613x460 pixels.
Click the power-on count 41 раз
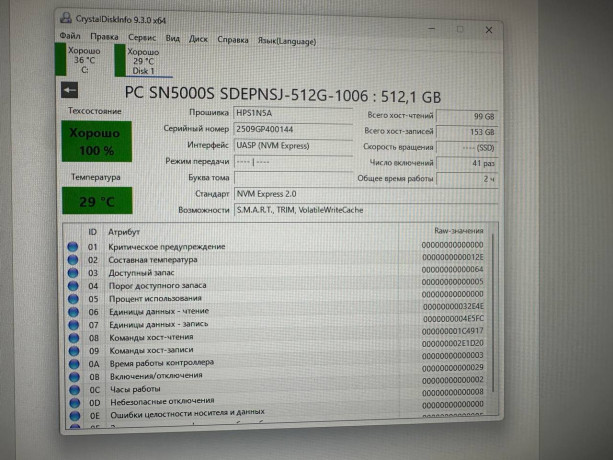pyautogui.click(x=467, y=163)
